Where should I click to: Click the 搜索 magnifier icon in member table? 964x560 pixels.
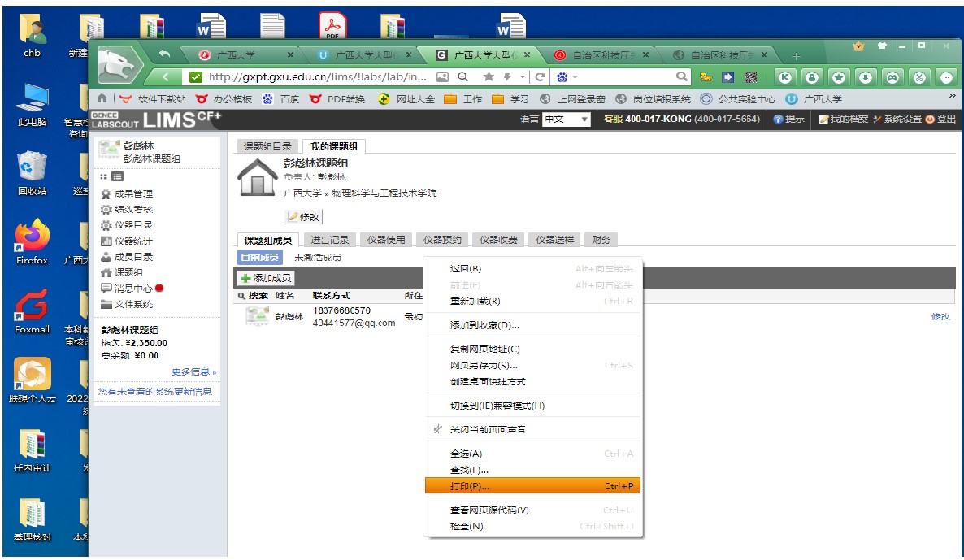pos(241,296)
